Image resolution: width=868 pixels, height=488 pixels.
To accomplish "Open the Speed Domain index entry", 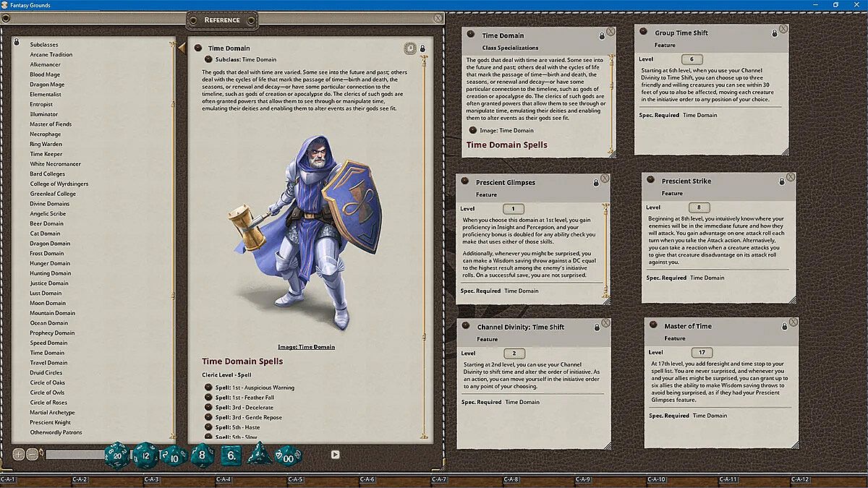I will (48, 343).
